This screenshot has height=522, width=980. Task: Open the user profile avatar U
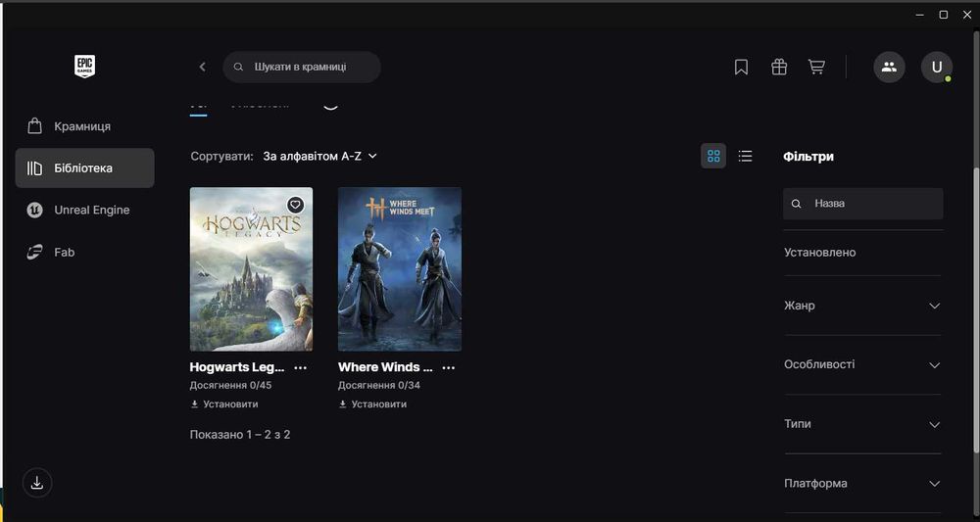pyautogui.click(x=936, y=67)
